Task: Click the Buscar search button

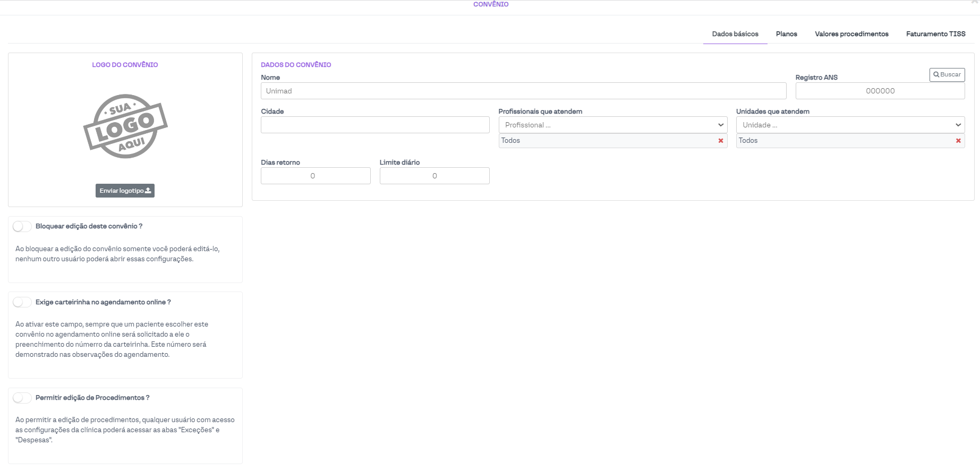Action: tap(947, 75)
